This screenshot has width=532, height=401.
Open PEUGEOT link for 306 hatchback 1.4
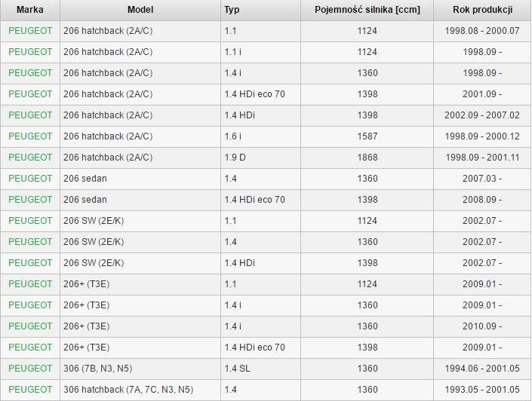(x=30, y=390)
